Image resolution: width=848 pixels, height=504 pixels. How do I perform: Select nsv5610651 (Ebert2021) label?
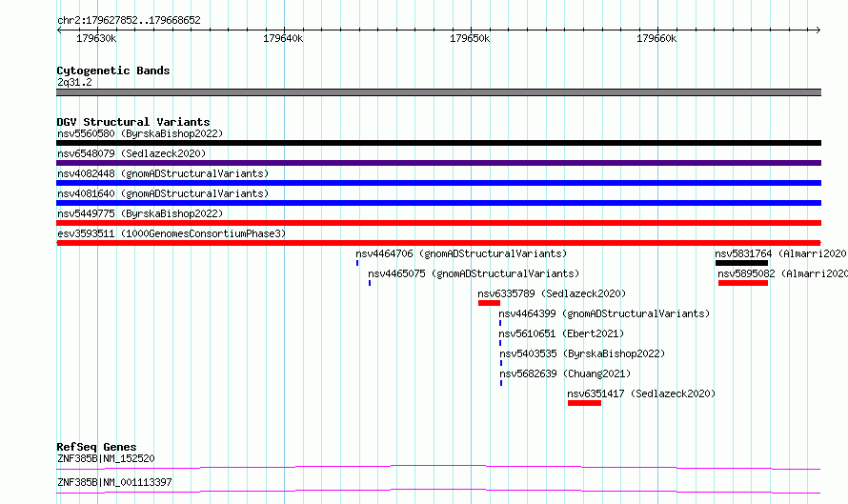(561, 333)
